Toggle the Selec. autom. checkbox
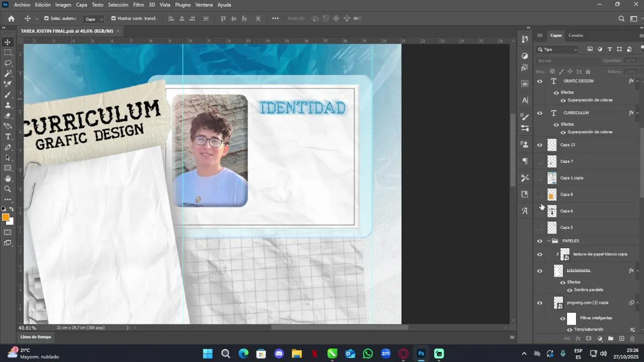 pyautogui.click(x=46, y=19)
